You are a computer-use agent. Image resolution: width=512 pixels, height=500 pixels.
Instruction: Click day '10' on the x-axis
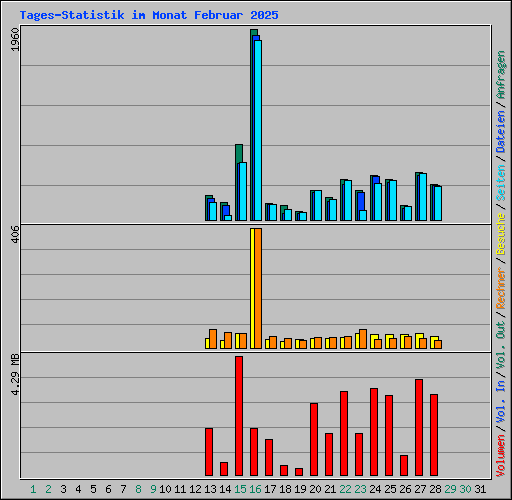tap(165, 489)
